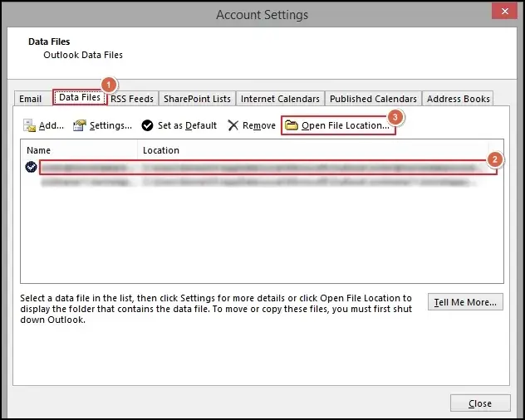Open the Internet Calendars tab
This screenshot has width=525, height=420.
coord(280,99)
